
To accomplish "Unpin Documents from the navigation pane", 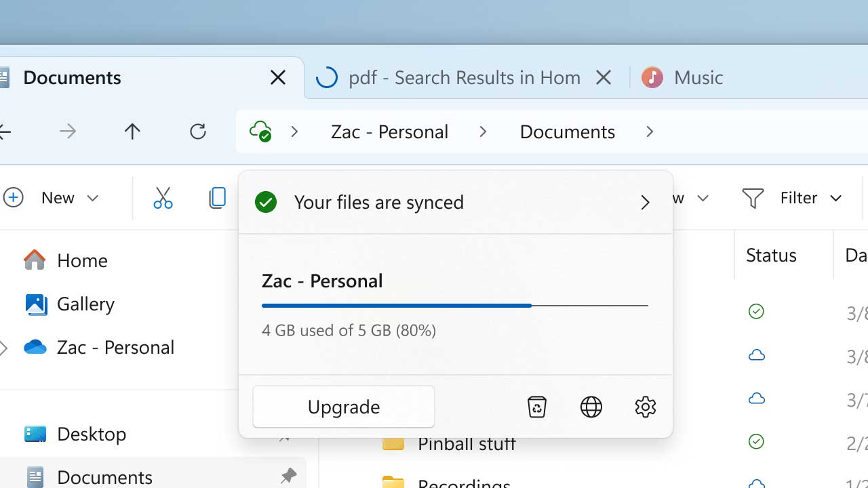I will (x=288, y=476).
